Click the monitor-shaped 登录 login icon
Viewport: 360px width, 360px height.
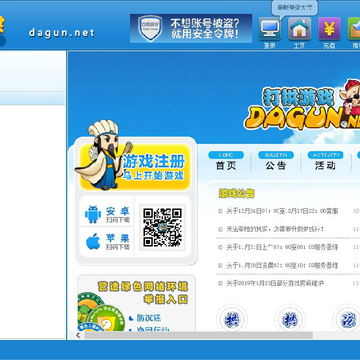270,29
